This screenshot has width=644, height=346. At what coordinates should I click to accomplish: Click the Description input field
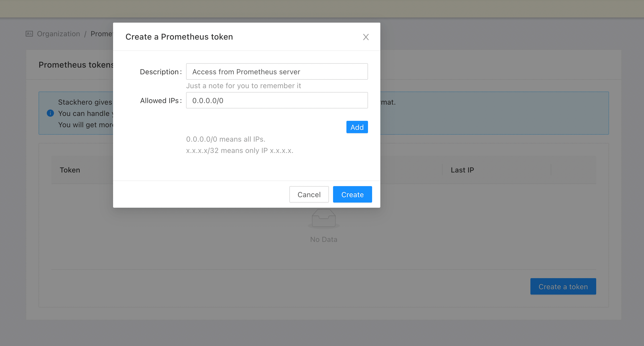pyautogui.click(x=277, y=72)
